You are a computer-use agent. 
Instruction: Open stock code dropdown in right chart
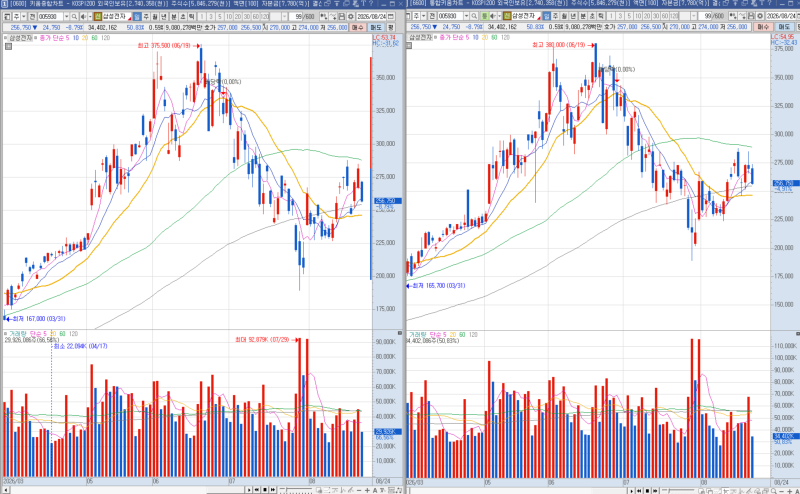click(466, 16)
